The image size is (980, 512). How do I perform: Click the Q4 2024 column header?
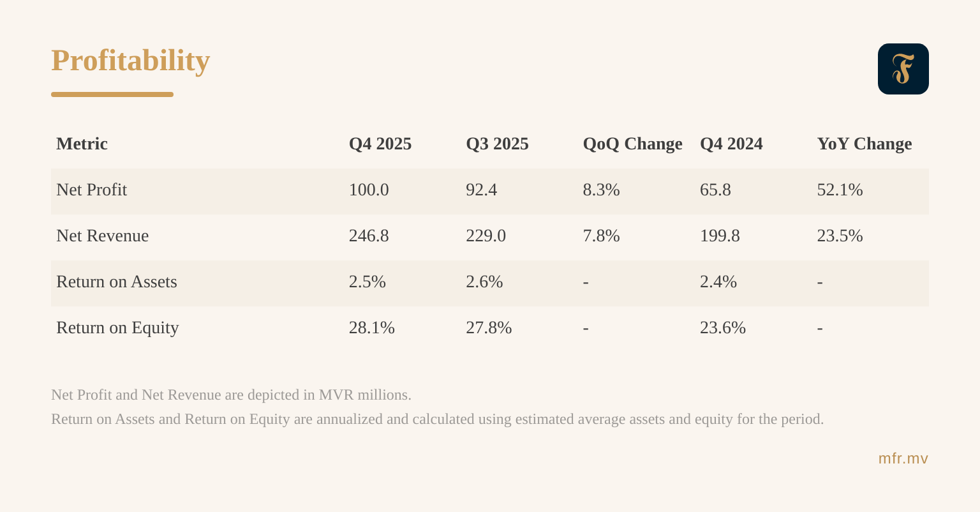pyautogui.click(x=731, y=144)
